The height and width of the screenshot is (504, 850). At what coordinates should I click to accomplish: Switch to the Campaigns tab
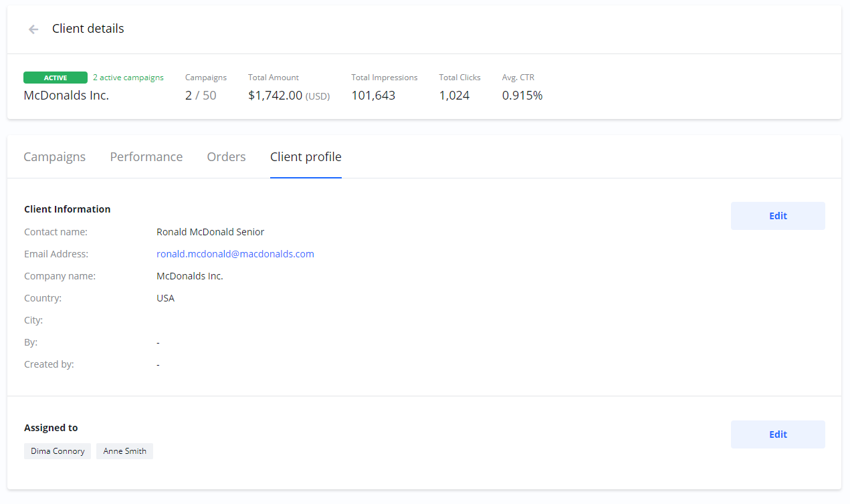tap(55, 157)
